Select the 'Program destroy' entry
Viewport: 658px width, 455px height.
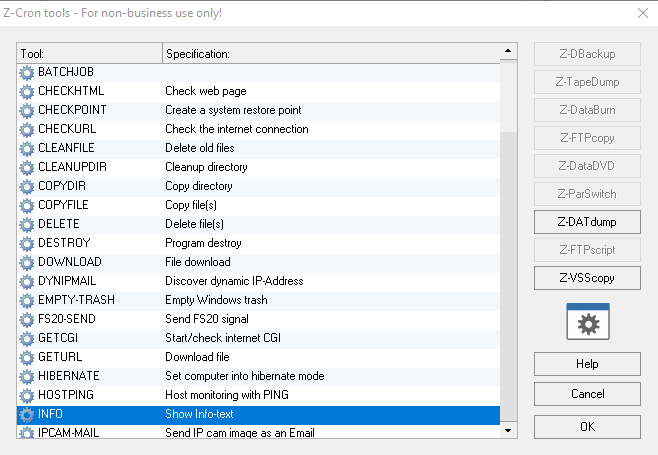pos(204,243)
